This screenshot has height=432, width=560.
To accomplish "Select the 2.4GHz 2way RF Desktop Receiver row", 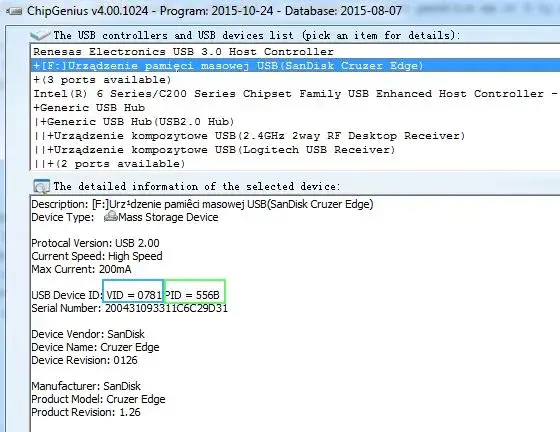I will point(295,136).
